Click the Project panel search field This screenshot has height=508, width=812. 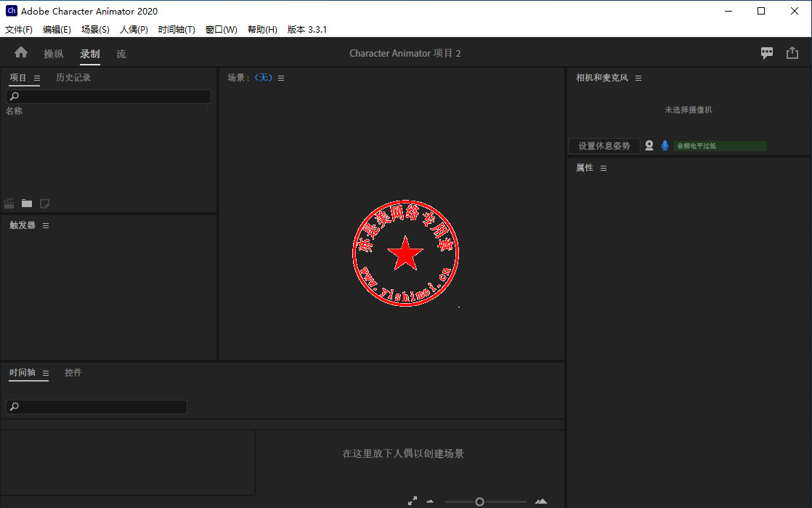pyautogui.click(x=109, y=97)
